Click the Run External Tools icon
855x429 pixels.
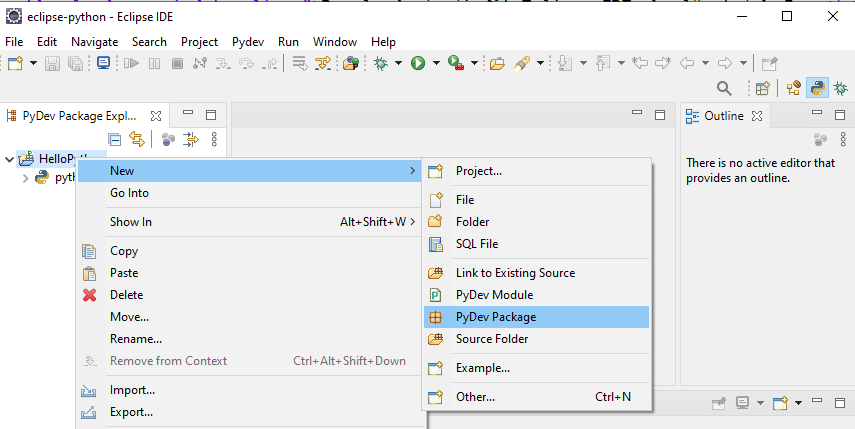[456, 63]
